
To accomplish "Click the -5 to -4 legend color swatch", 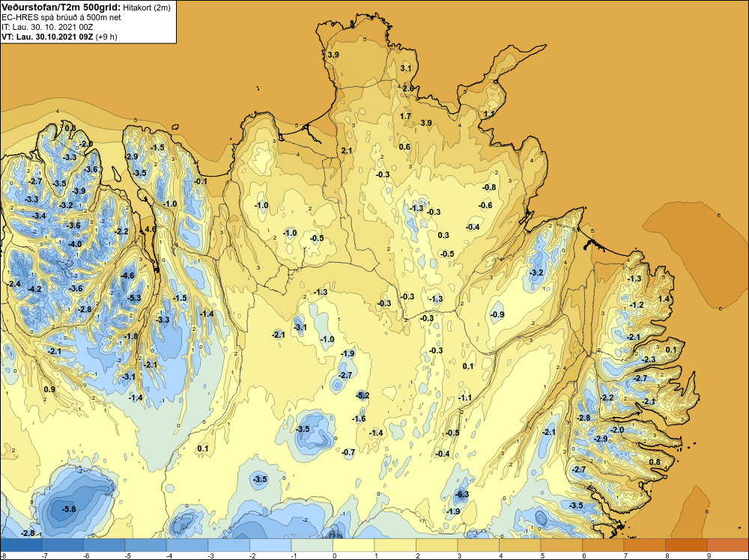I will click(x=146, y=545).
